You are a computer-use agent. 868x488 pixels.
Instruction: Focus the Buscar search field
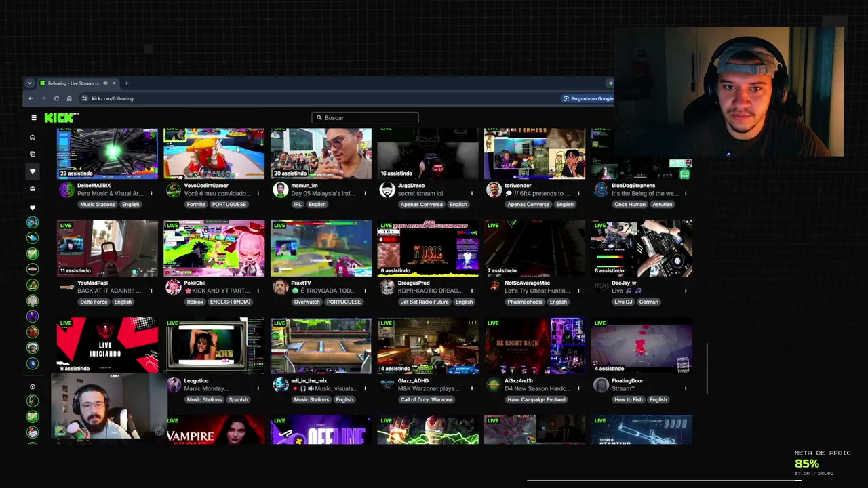(x=365, y=118)
